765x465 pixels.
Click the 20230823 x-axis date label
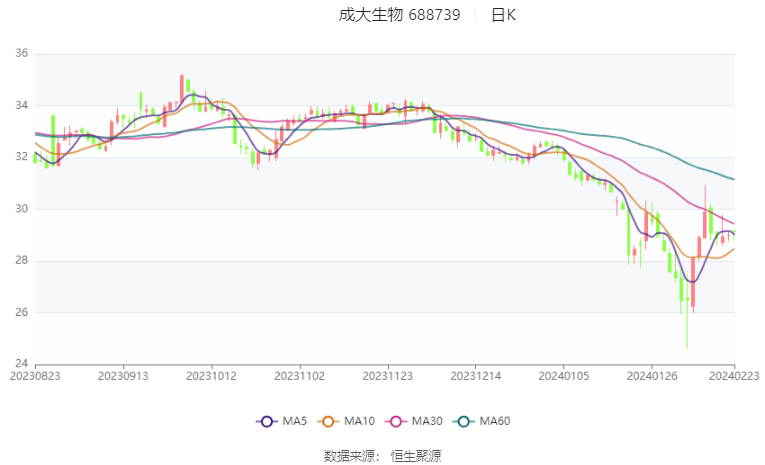point(35,376)
